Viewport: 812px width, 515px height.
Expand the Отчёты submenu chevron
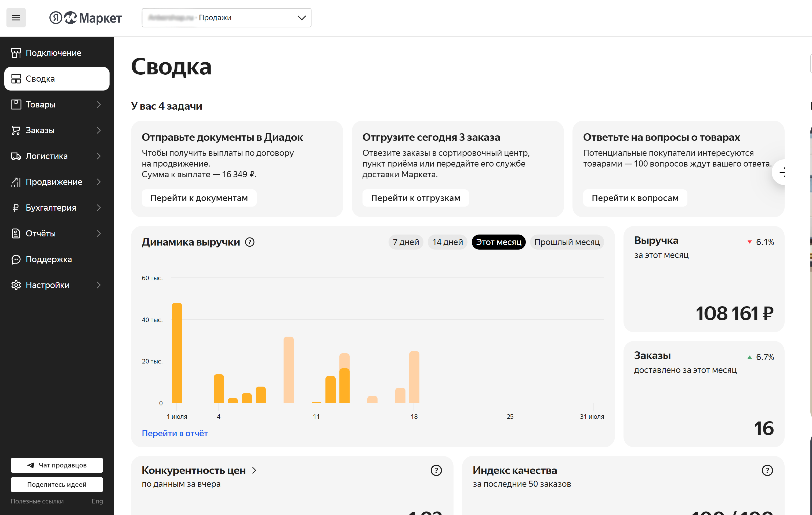coord(99,233)
